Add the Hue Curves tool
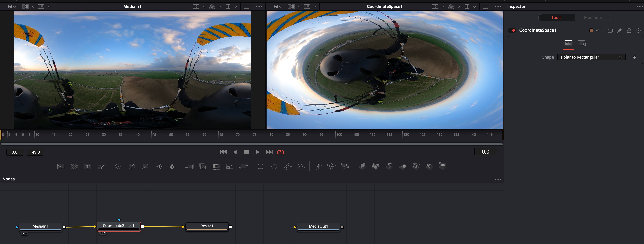This screenshot has width=644, height=244. coord(145,166)
